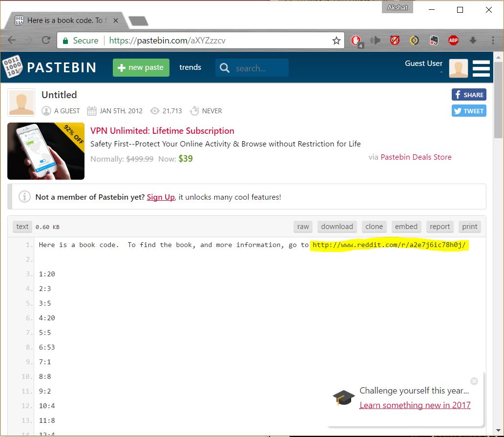The image size is (504, 437).
Task: Click the VPN phone ad image
Action: pos(46,151)
